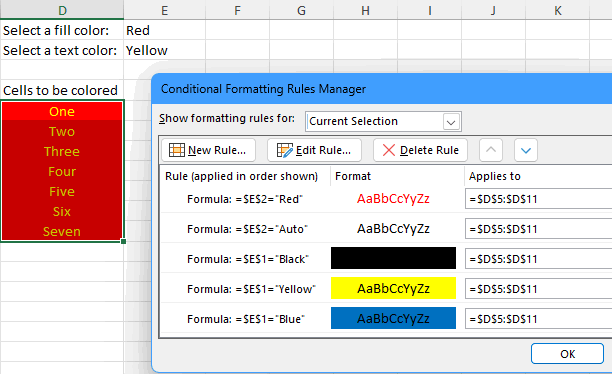The image size is (612, 374).
Task: Select column G header
Action: pyautogui.click(x=301, y=10)
